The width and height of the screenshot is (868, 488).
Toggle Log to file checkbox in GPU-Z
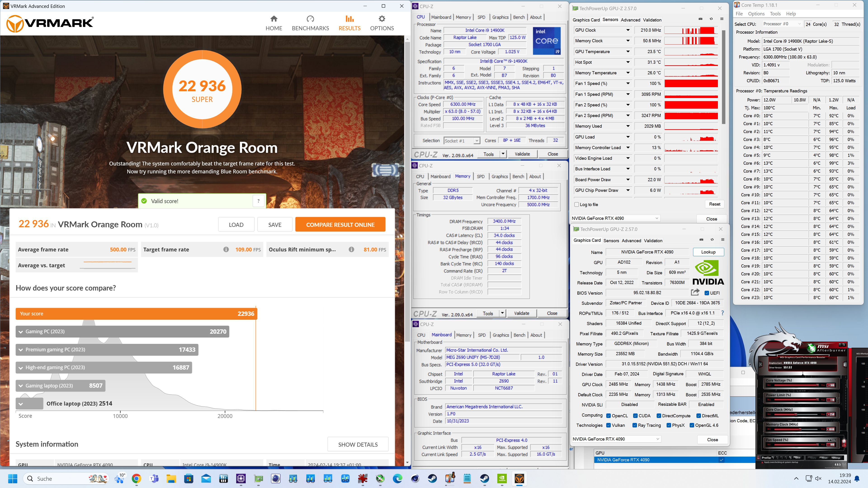coord(576,204)
